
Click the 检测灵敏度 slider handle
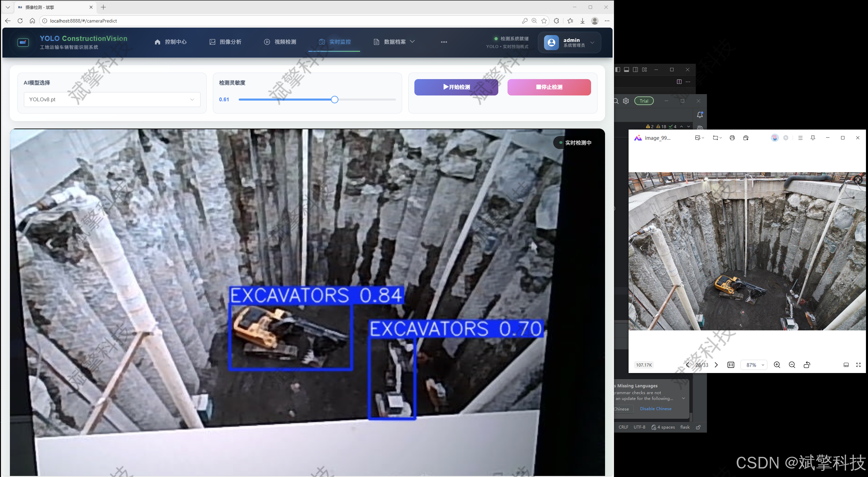coord(335,100)
